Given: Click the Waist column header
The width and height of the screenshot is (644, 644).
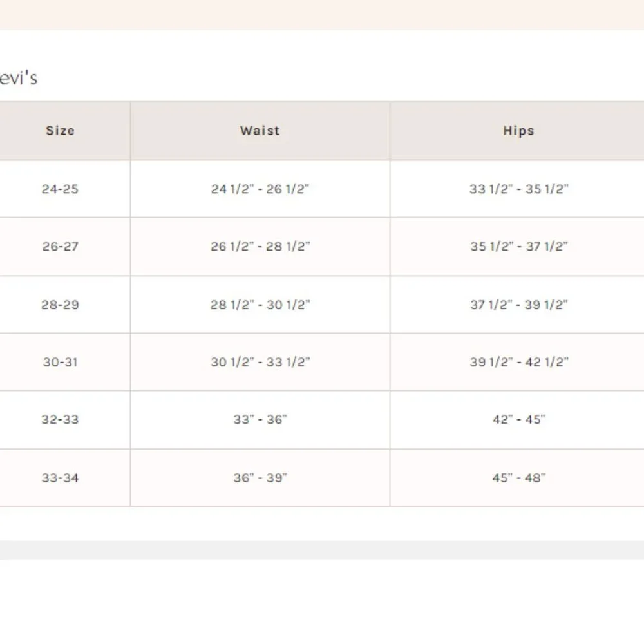Looking at the screenshot, I should click(x=260, y=131).
